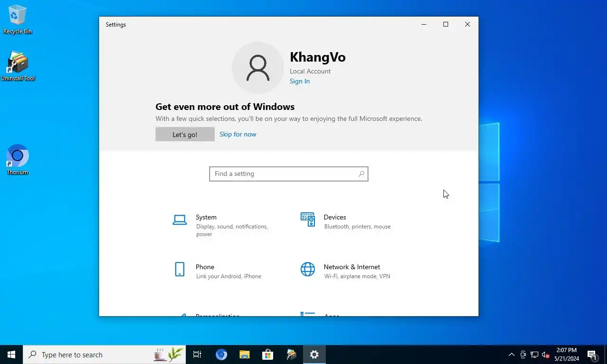This screenshot has height=364, width=607.
Task: Click the taskbar Type here to search box
Action: point(104,355)
